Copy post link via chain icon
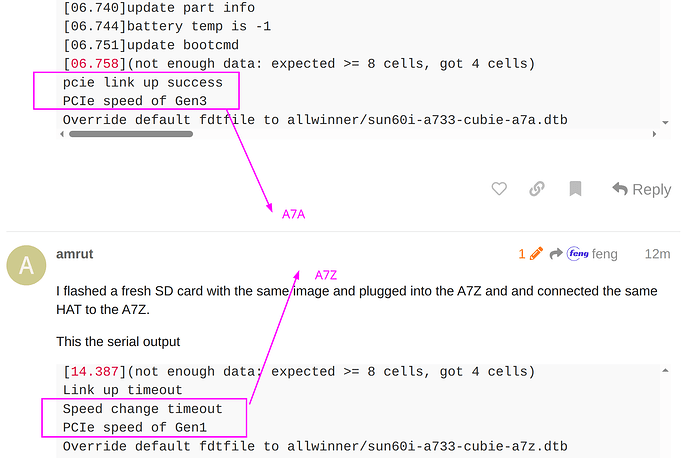Screen dimensions: 690x458 pos(537,189)
